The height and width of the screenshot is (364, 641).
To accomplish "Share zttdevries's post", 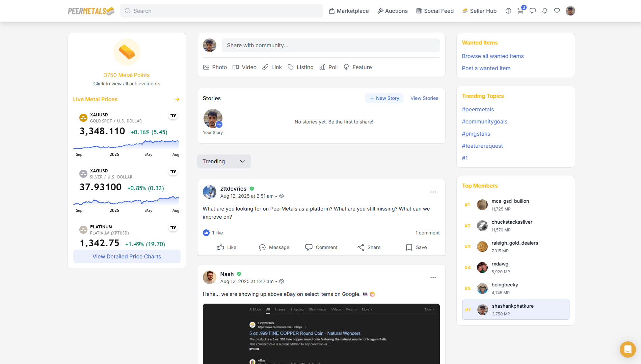I will pyautogui.click(x=369, y=247).
